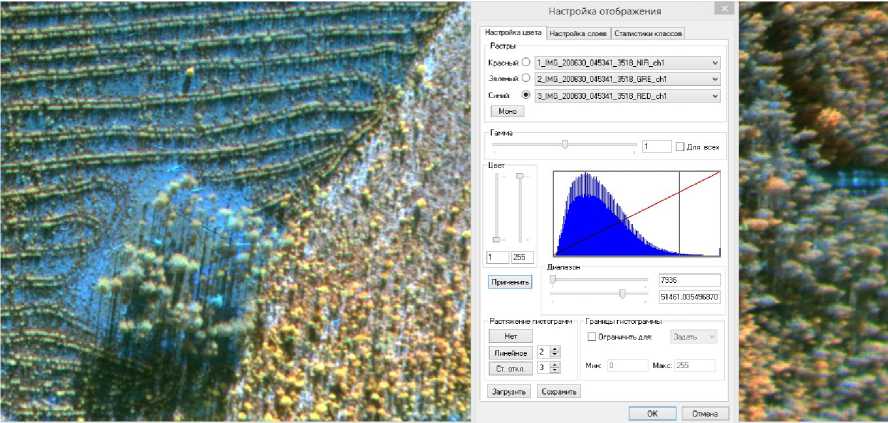
Task: Click the Мин histogram bound field
Action: click(627, 365)
